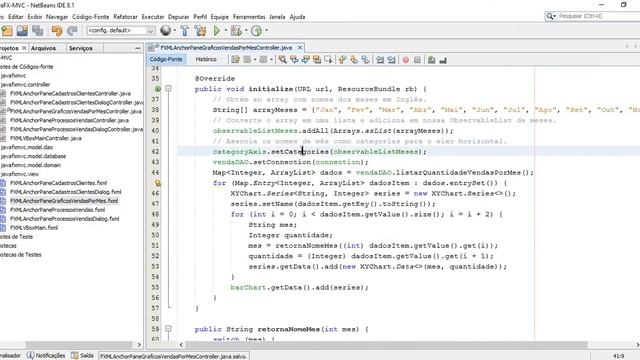Go to next bookmark
The image size is (640, 360).
click(x=353, y=60)
